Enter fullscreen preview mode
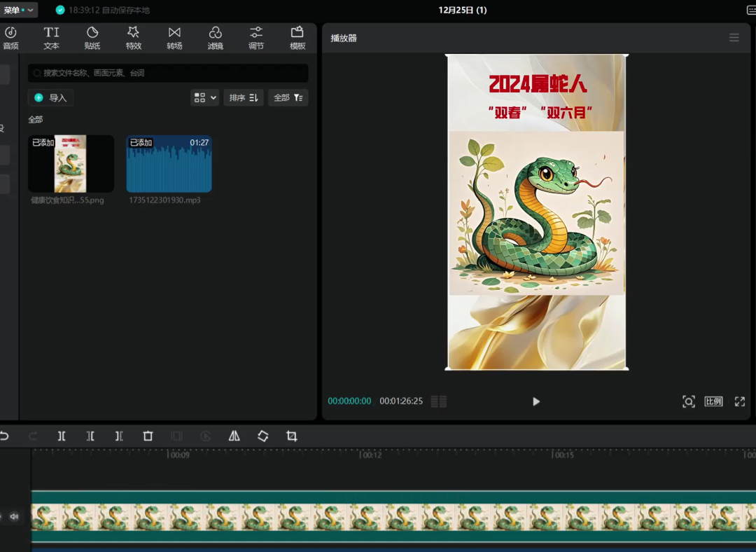The width and height of the screenshot is (756, 552). pos(740,401)
